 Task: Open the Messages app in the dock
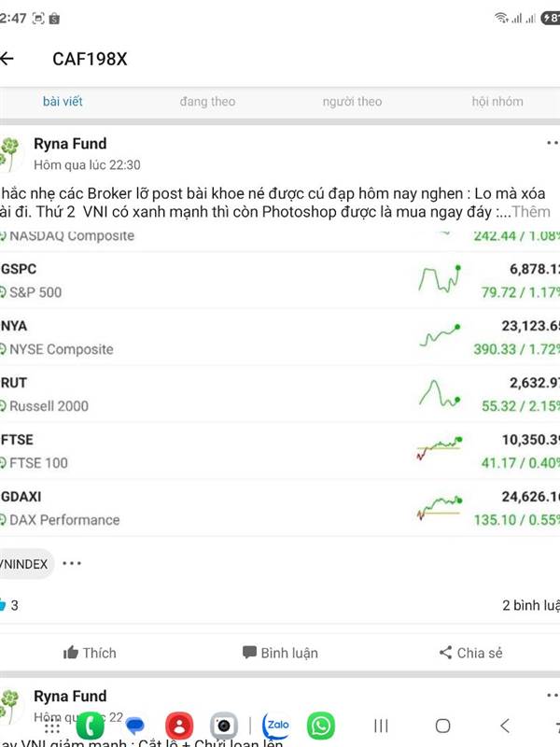[x=134, y=726]
